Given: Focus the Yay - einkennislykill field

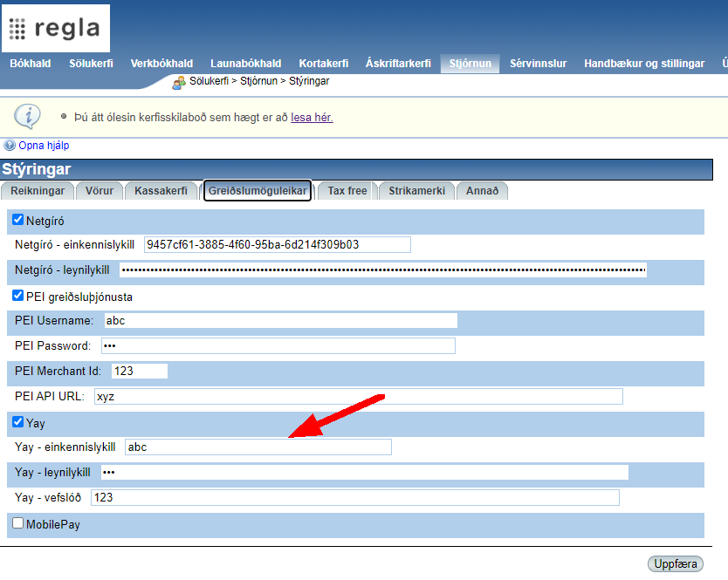Looking at the screenshot, I should pyautogui.click(x=258, y=447).
